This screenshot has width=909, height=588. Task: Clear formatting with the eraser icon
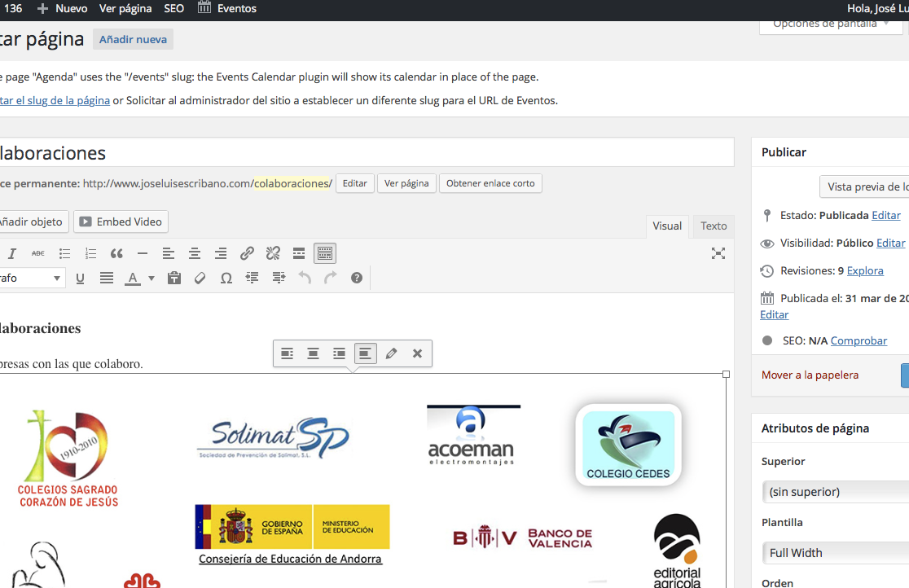point(200,279)
